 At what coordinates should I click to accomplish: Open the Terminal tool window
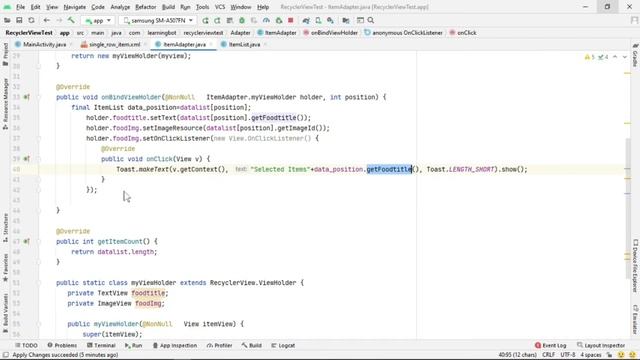tap(101, 345)
